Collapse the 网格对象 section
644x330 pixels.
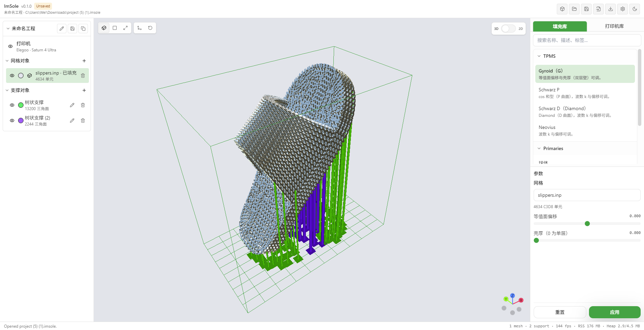pyautogui.click(x=7, y=61)
